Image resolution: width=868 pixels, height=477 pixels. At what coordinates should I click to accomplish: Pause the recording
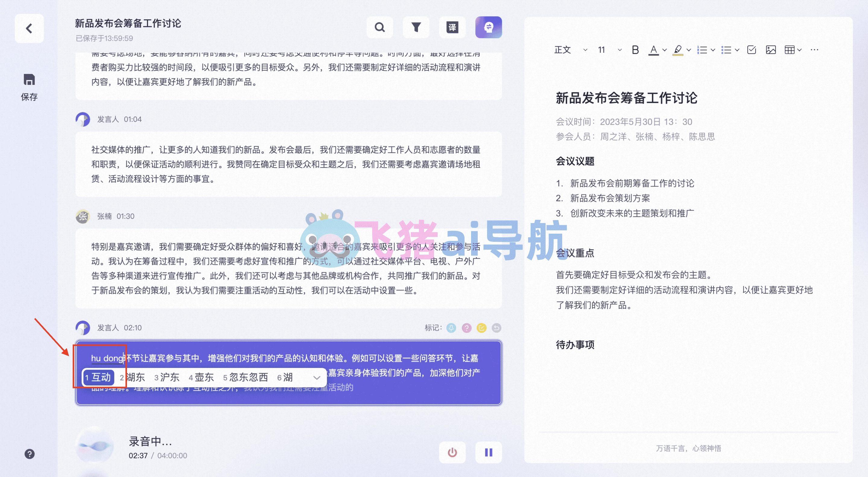pos(489,452)
